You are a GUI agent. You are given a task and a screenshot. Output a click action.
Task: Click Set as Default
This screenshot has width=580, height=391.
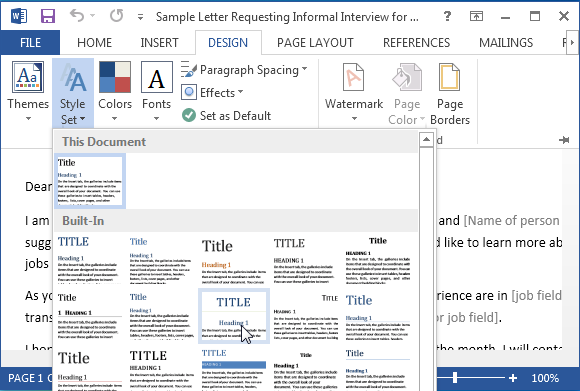point(226,115)
